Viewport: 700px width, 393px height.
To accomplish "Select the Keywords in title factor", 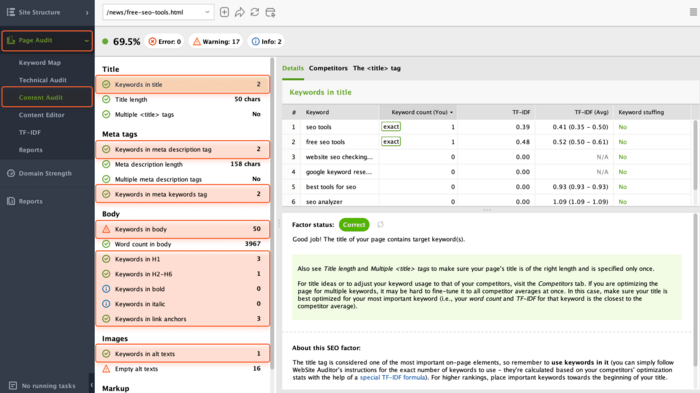I will click(183, 84).
